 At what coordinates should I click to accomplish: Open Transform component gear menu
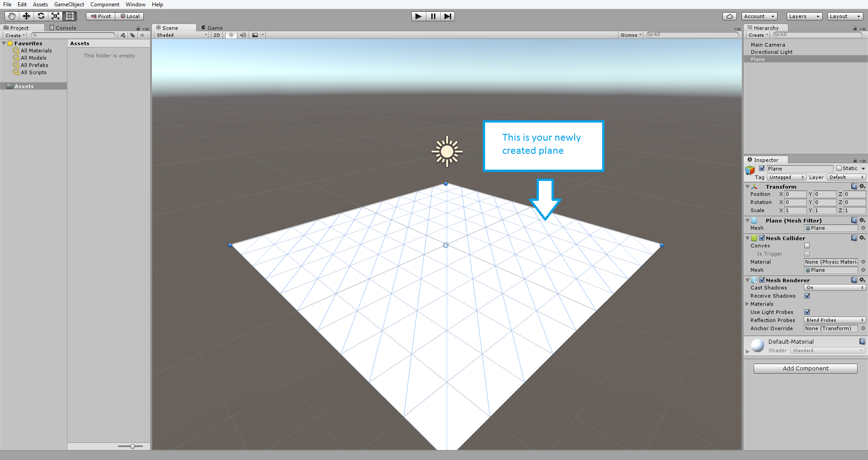[862, 186]
